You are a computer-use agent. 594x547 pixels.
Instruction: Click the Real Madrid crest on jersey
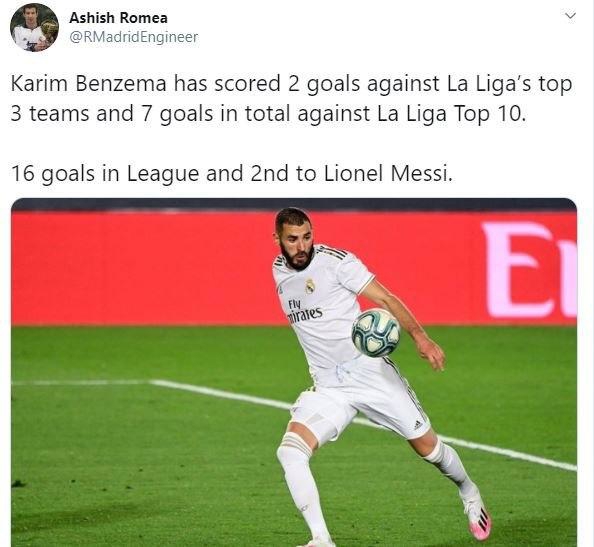[x=310, y=286]
